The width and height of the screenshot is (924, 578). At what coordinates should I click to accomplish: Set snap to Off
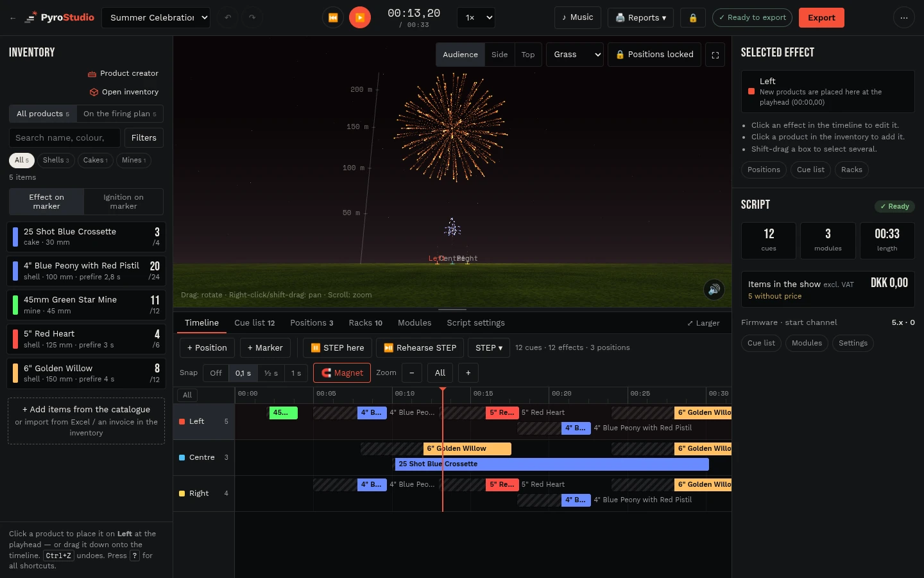point(216,373)
